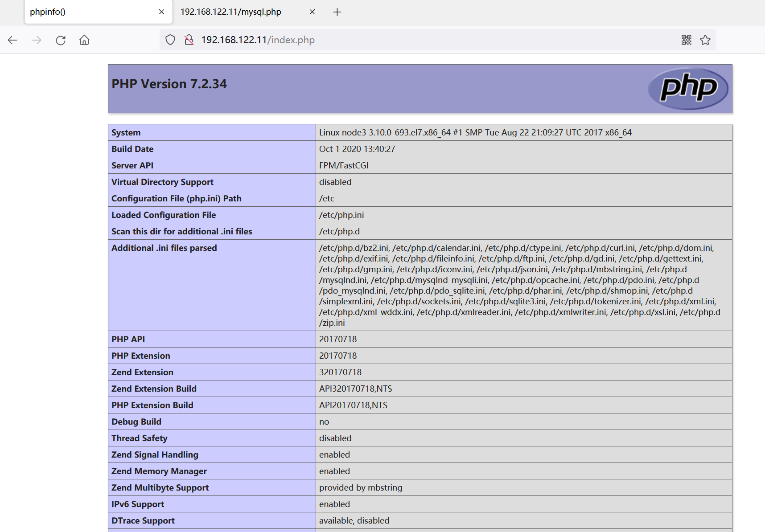Viewport: 765px width, 532px height.
Task: Select the Oct 1 2020 13:40:27 value
Action: click(357, 149)
